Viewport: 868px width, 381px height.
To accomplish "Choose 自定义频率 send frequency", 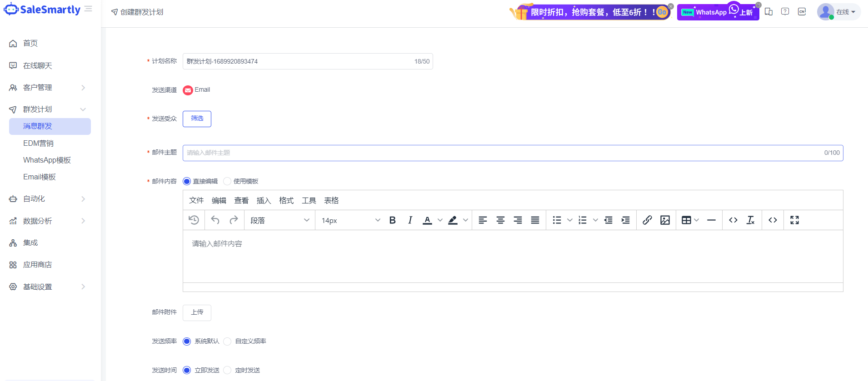I will (227, 341).
